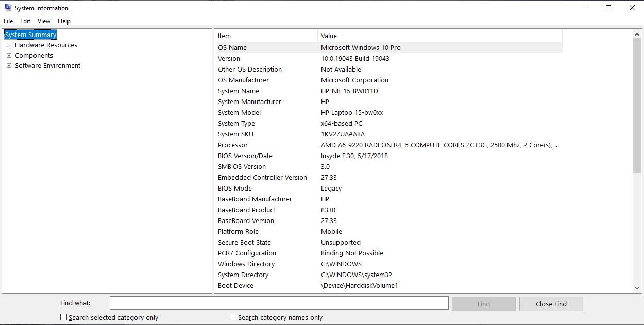Image resolution: width=644 pixels, height=325 pixels.
Task: Select the BIOS Version/Date row
Action: tap(388, 156)
